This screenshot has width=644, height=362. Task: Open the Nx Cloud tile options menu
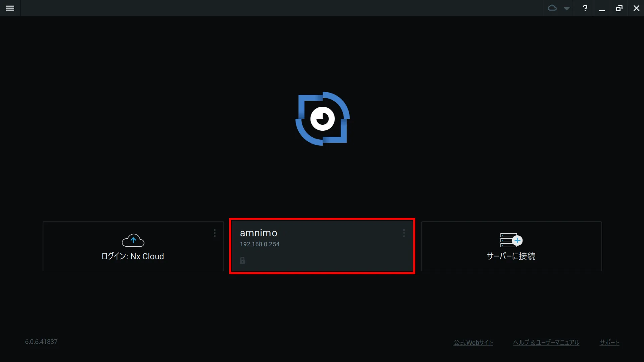pos(215,233)
